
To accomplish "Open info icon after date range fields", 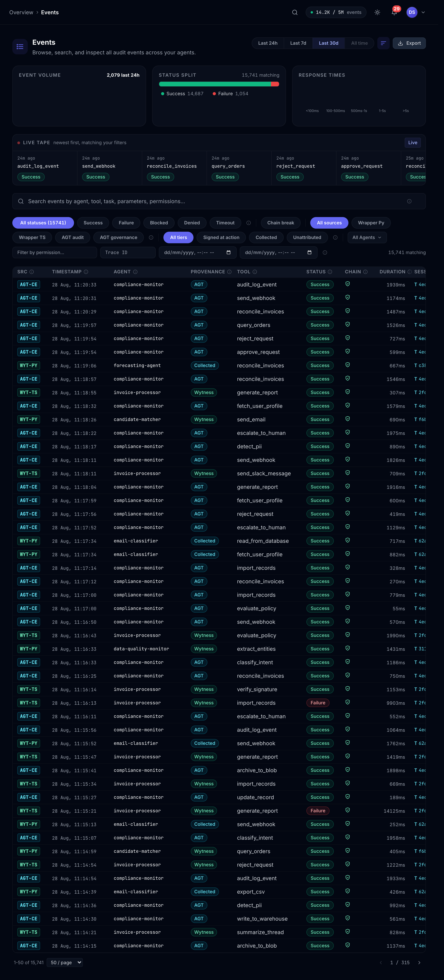I will (325, 253).
